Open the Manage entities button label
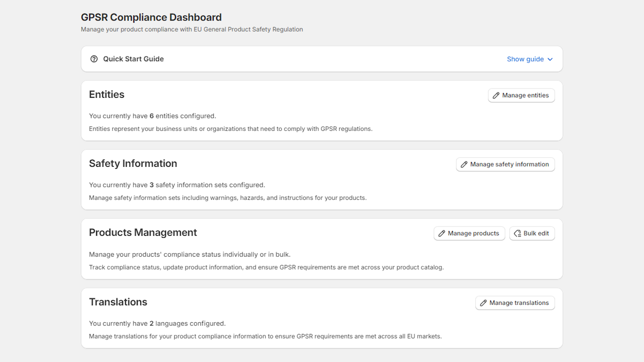 pos(525,95)
